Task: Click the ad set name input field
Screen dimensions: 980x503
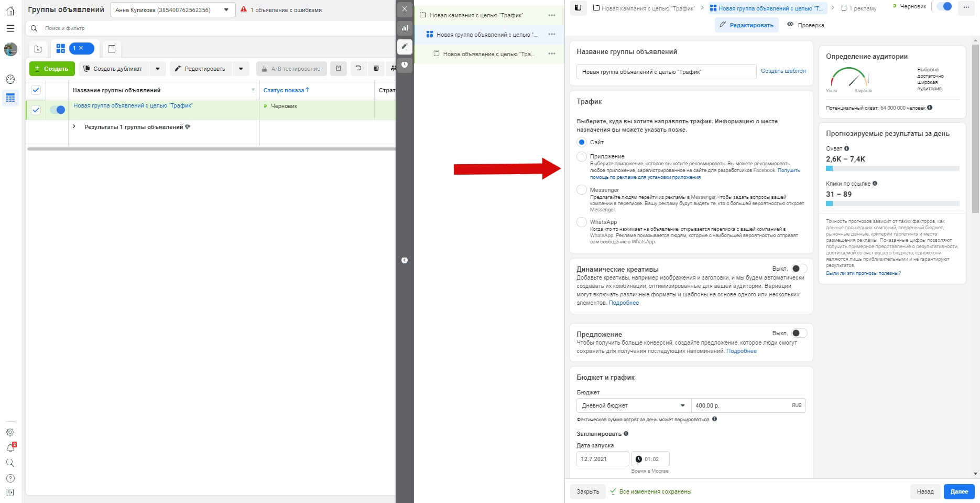Action: pyautogui.click(x=666, y=72)
